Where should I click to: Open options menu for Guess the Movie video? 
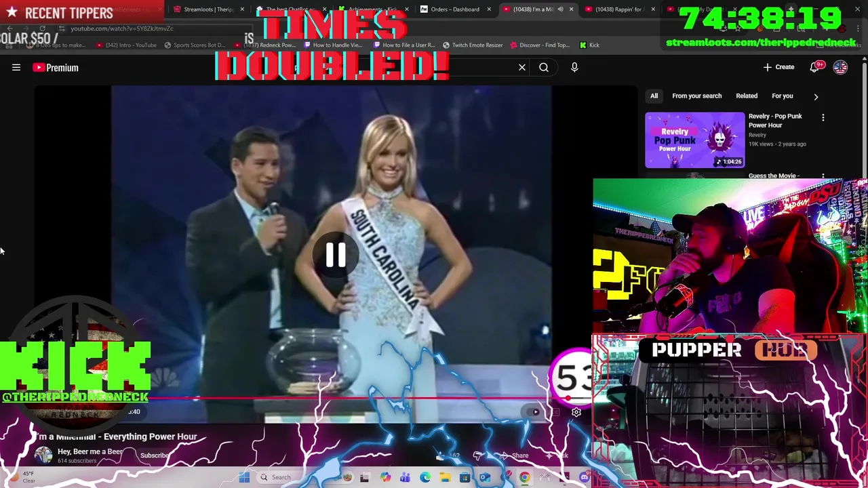coord(823,176)
